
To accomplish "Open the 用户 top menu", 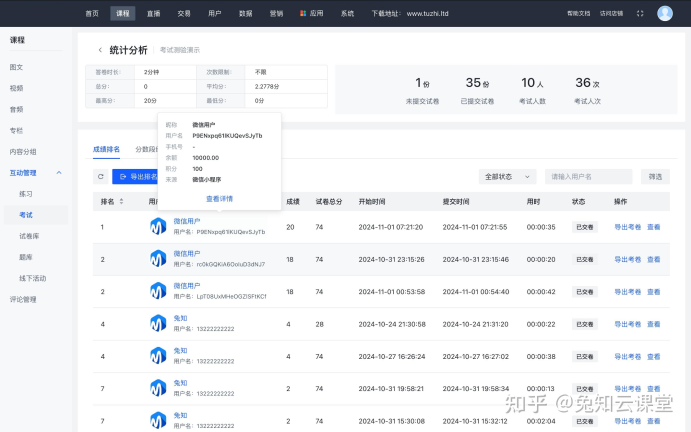I will pyautogui.click(x=215, y=14).
